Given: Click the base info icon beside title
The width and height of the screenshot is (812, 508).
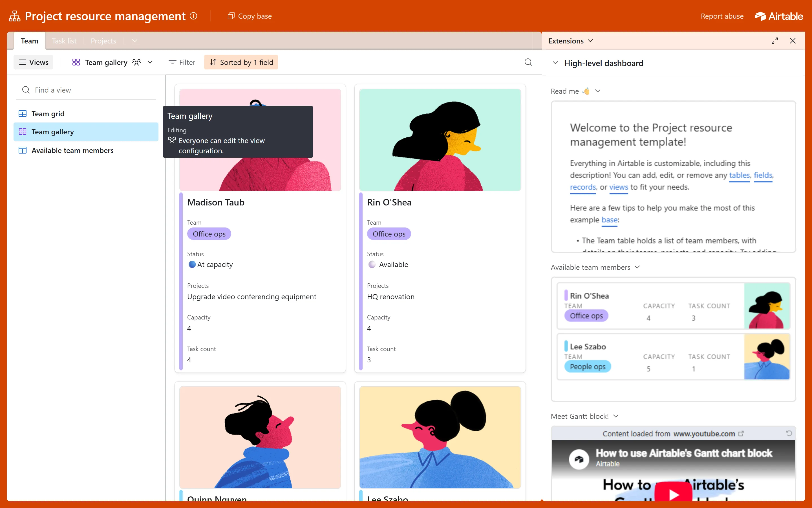Looking at the screenshot, I should coord(194,16).
